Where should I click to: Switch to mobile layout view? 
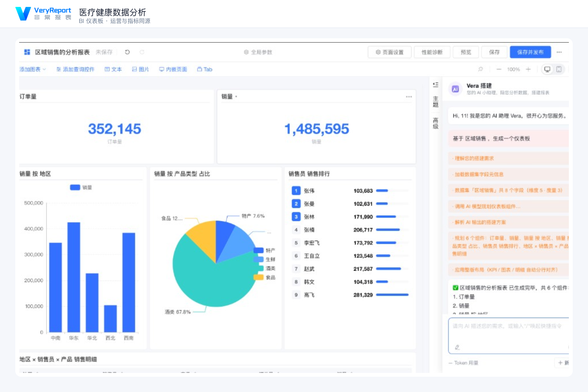coord(559,69)
